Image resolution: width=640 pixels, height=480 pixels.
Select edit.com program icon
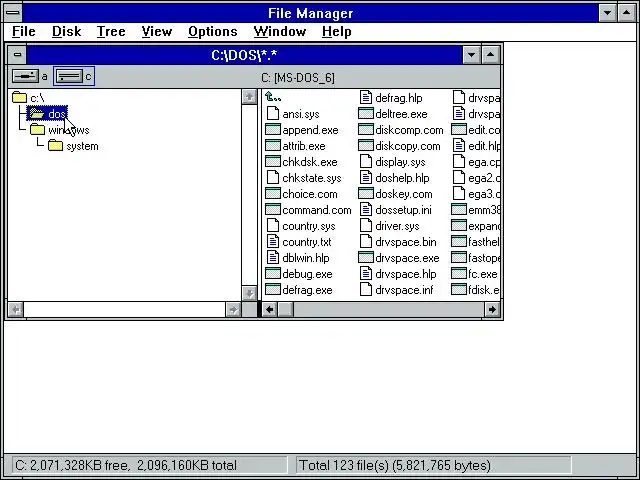coord(459,129)
